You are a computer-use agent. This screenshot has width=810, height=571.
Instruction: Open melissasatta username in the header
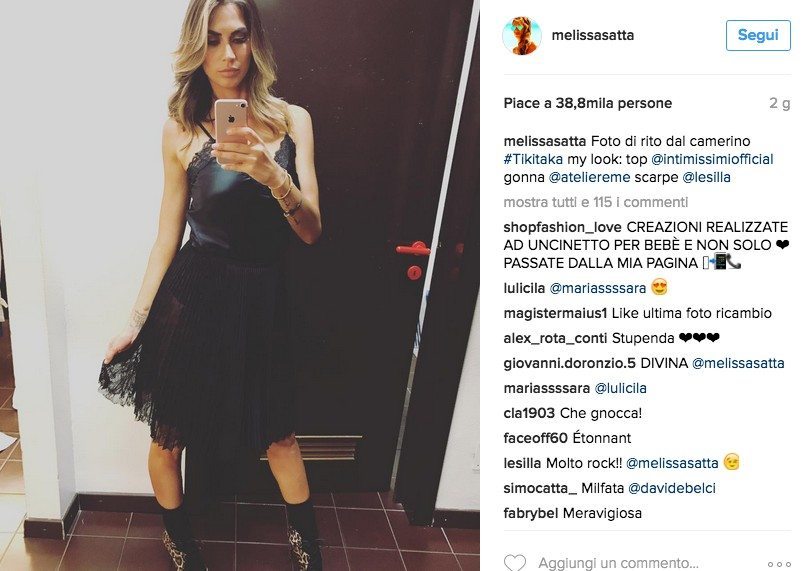pos(593,35)
